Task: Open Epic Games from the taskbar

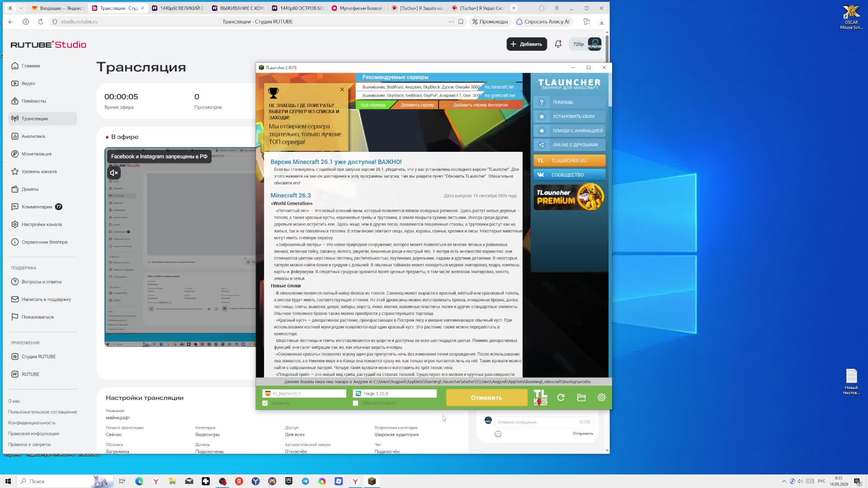Action: [289, 481]
